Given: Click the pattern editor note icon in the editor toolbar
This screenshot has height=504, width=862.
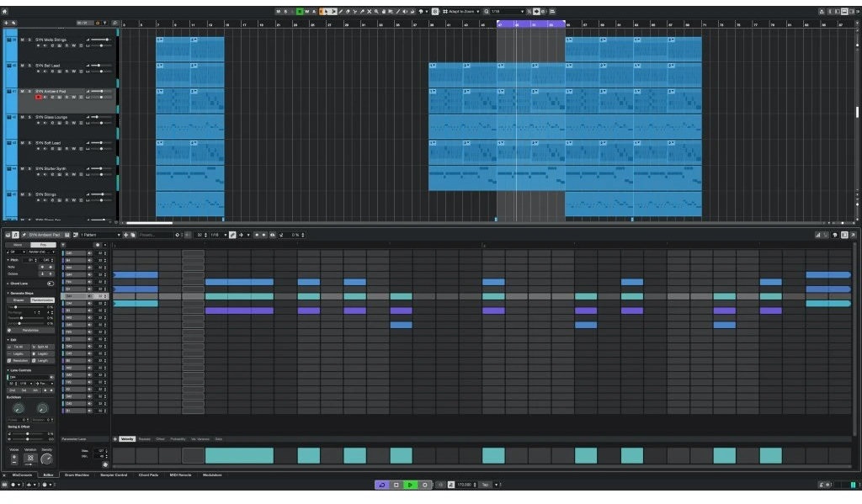Looking at the screenshot, I should coord(15,235).
